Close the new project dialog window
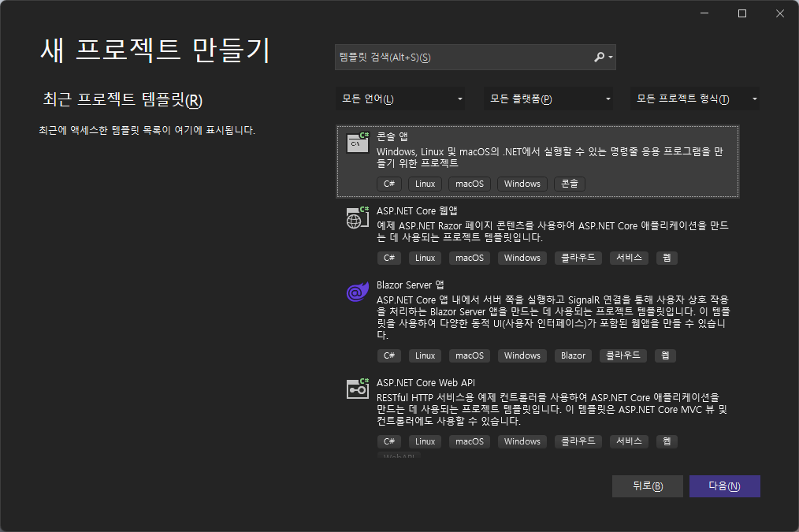The width and height of the screenshot is (799, 532). coord(779,13)
